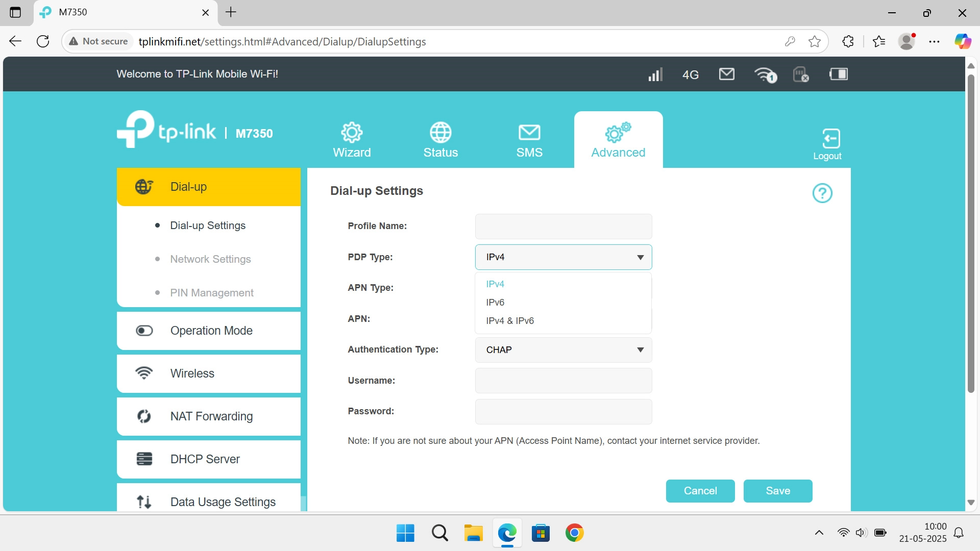The image size is (980, 551).
Task: Click the NAT Forwarding icon
Action: click(x=144, y=416)
